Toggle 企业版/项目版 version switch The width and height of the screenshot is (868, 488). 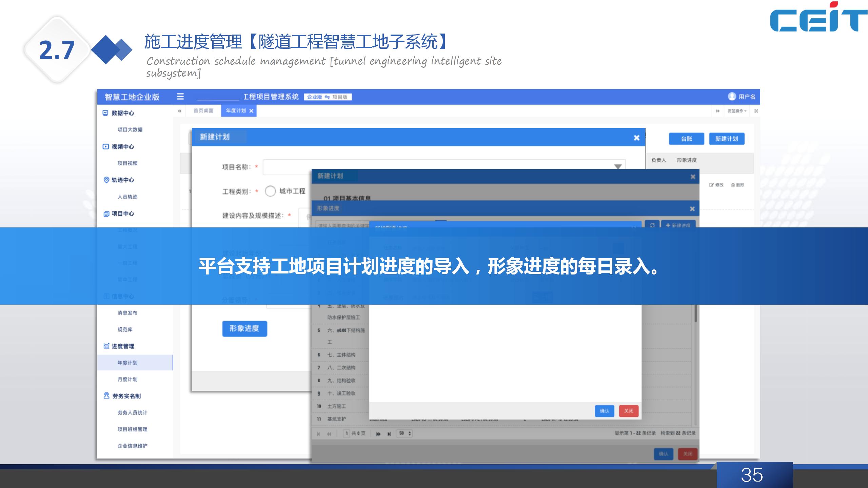pos(328,97)
